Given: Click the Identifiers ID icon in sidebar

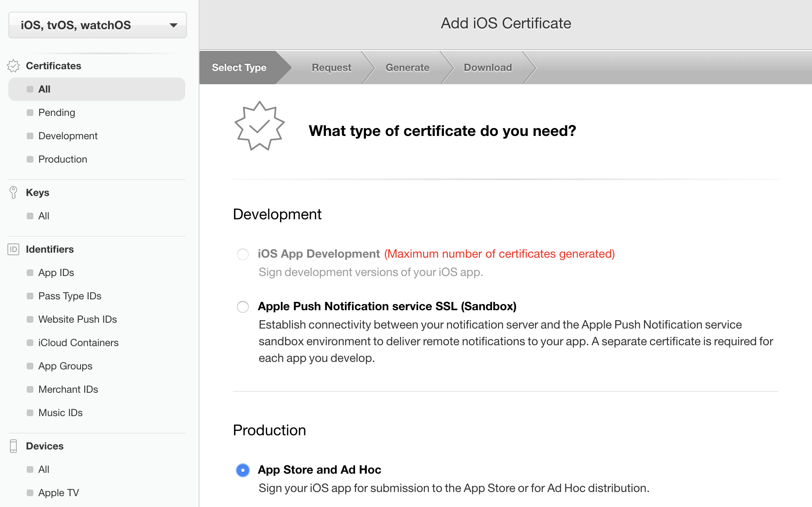Looking at the screenshot, I should (13, 249).
